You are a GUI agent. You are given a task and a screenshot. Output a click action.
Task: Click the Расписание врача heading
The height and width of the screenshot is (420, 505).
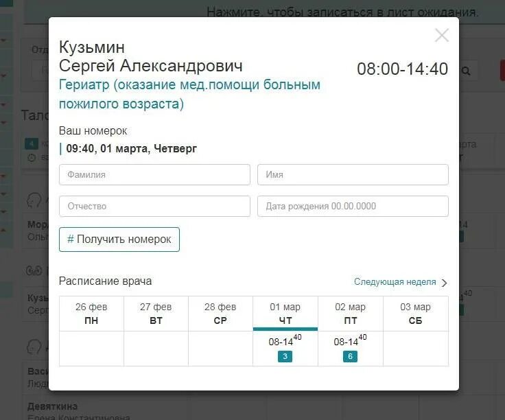pyautogui.click(x=105, y=281)
